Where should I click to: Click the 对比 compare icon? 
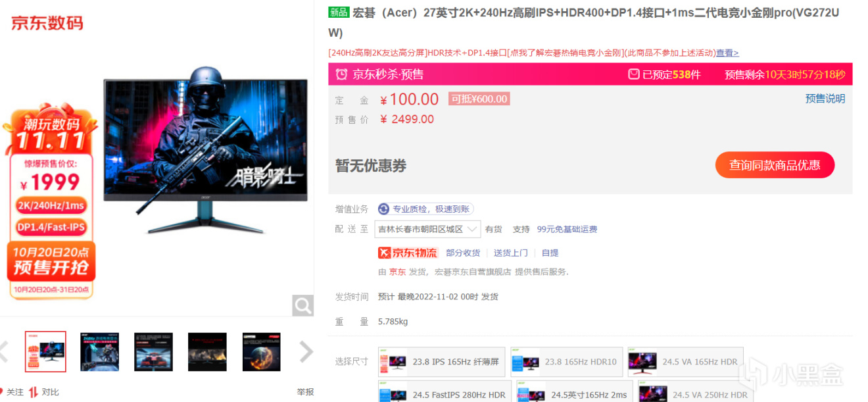click(33, 392)
